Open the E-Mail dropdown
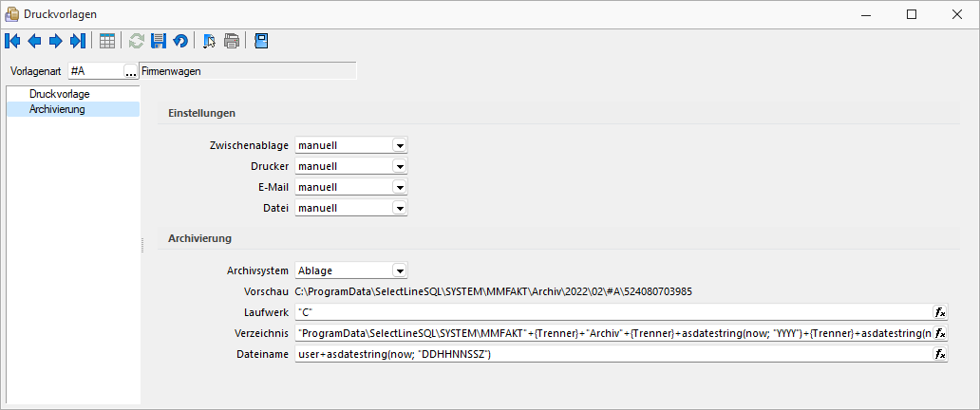 [x=400, y=187]
